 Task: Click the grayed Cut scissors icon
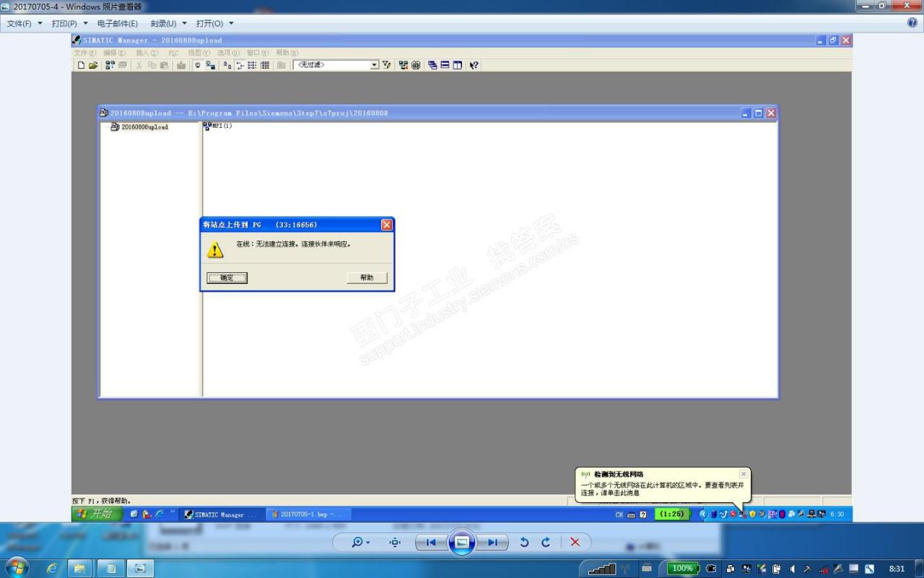pyautogui.click(x=139, y=65)
